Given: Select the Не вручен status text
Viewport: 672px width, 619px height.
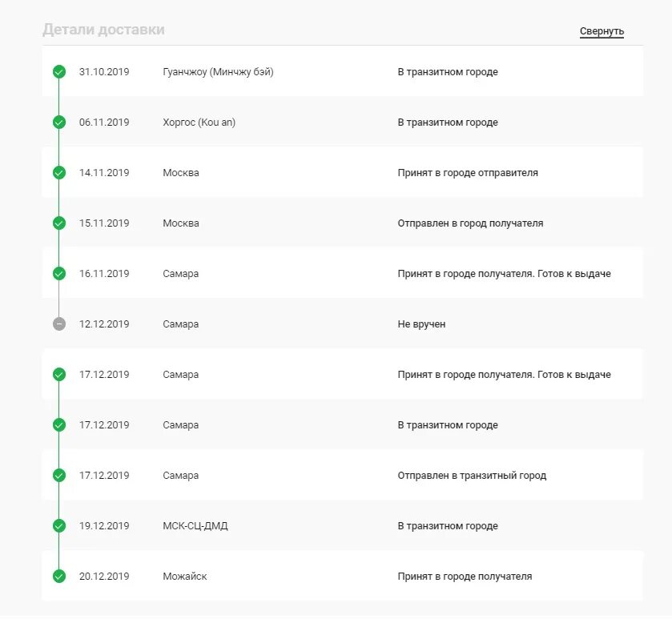Looking at the screenshot, I should pos(421,324).
